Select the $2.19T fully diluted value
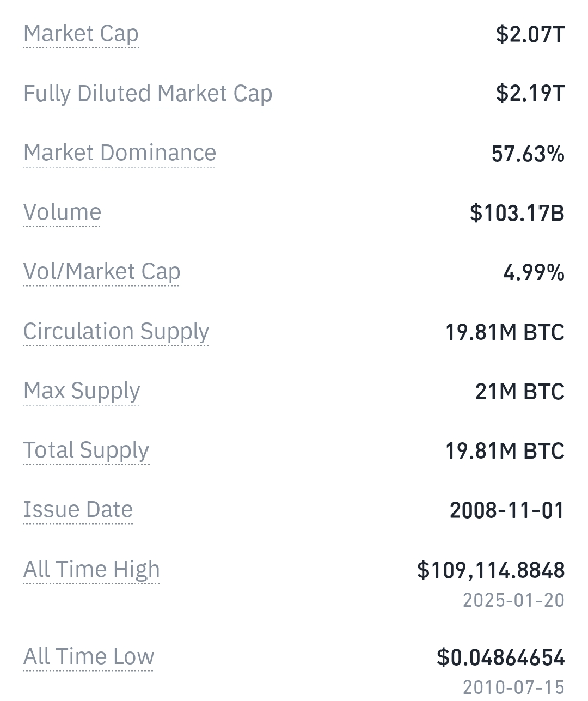588x701 pixels. click(x=530, y=93)
